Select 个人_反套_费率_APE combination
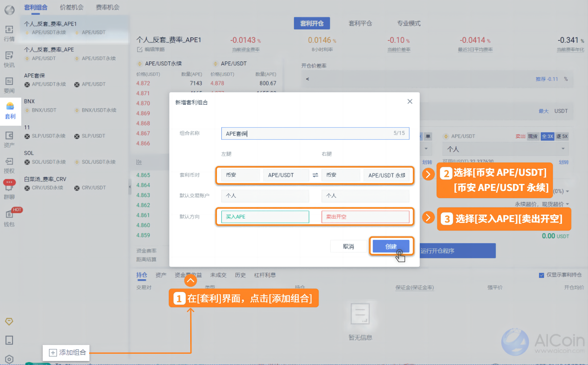 pyautogui.click(x=75, y=54)
